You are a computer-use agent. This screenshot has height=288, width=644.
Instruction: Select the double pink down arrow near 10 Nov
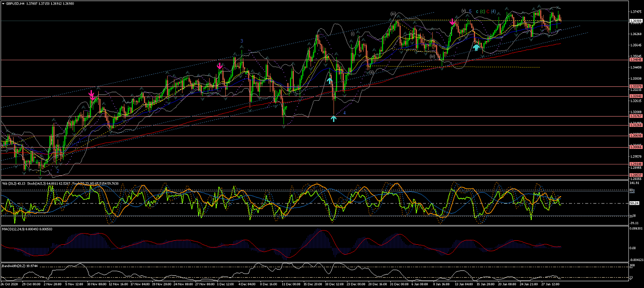tap(92, 94)
